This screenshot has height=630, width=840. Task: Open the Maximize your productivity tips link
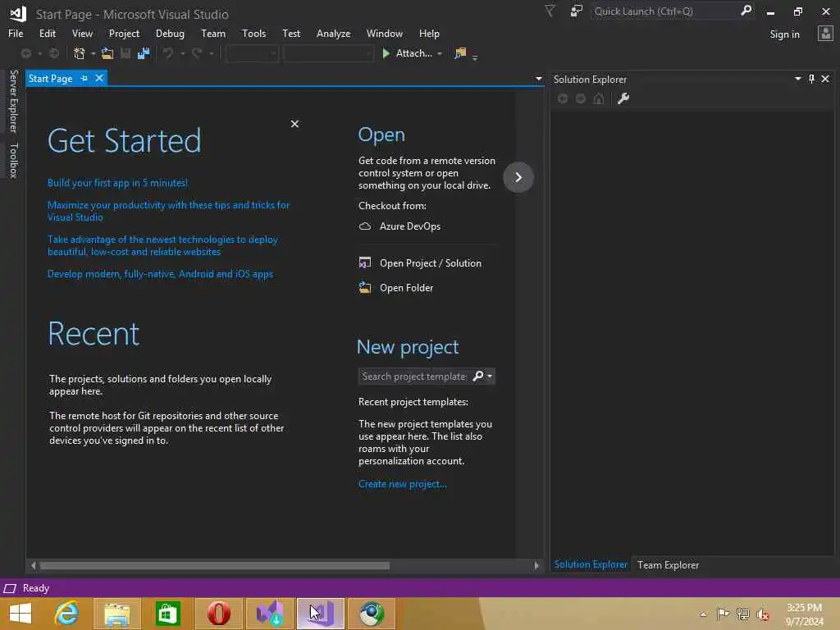[x=168, y=211]
